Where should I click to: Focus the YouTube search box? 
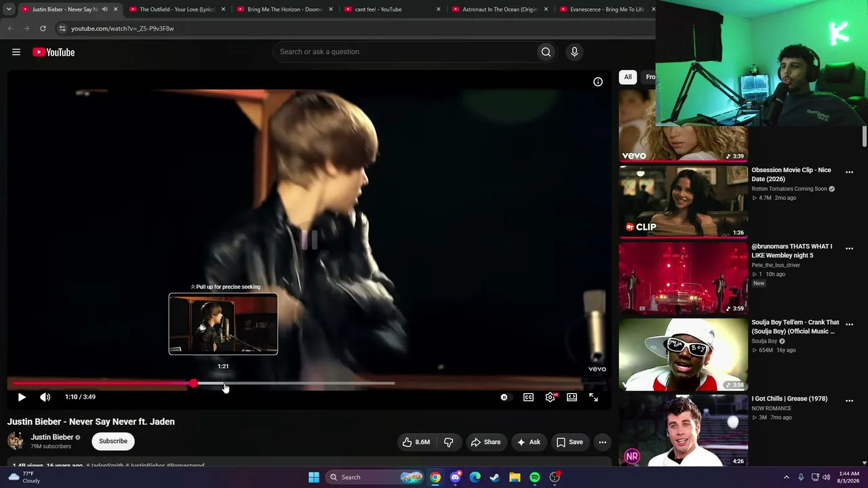pyautogui.click(x=404, y=52)
